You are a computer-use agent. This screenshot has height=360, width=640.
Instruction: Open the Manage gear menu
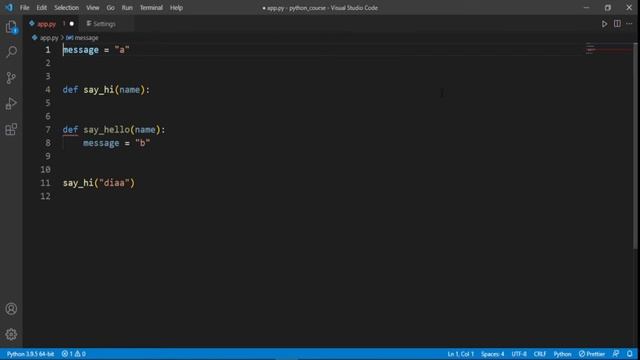coord(11,334)
